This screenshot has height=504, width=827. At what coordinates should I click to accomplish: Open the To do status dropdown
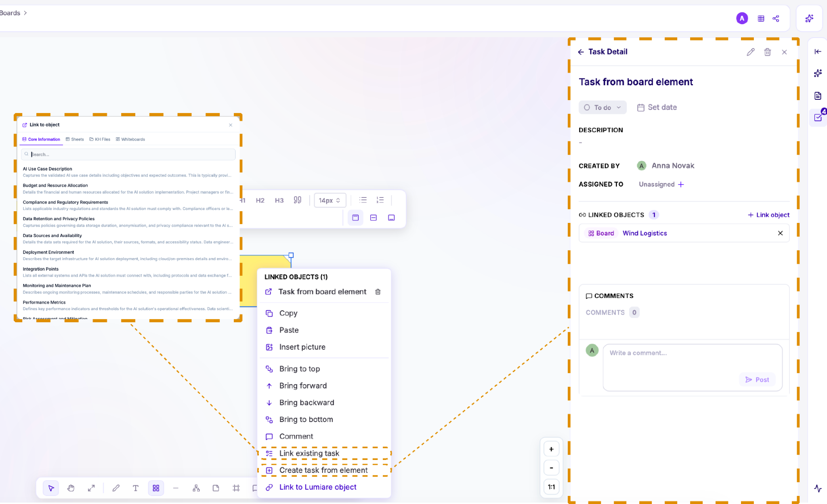(x=602, y=107)
